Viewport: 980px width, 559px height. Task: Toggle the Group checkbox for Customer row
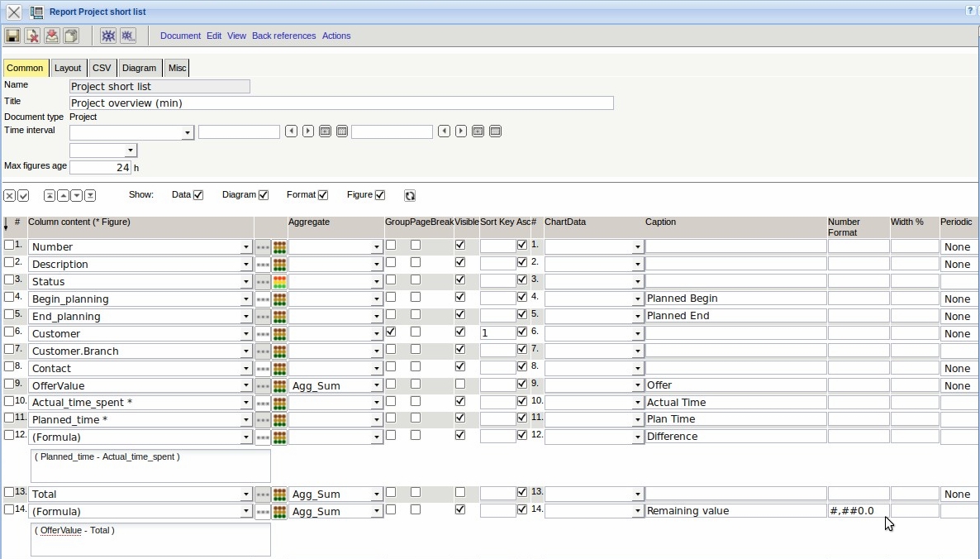coord(391,332)
